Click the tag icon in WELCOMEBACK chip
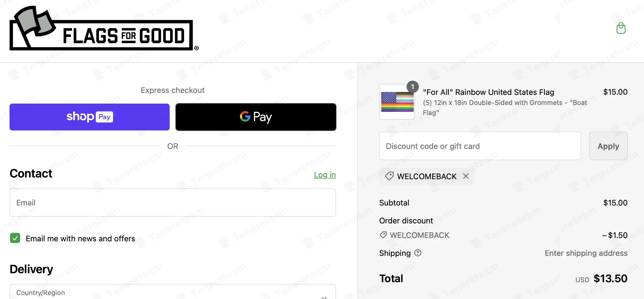644x299 pixels. tap(389, 176)
